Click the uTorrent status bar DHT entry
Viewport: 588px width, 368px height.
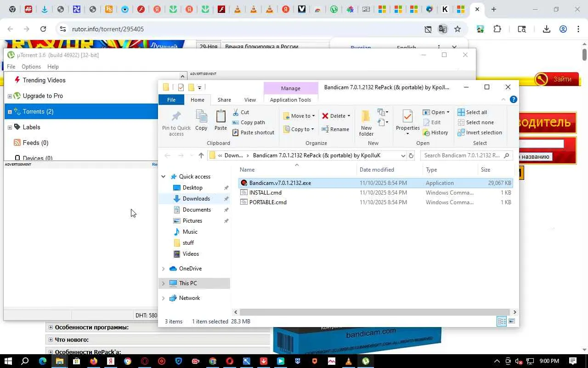[x=146, y=316]
